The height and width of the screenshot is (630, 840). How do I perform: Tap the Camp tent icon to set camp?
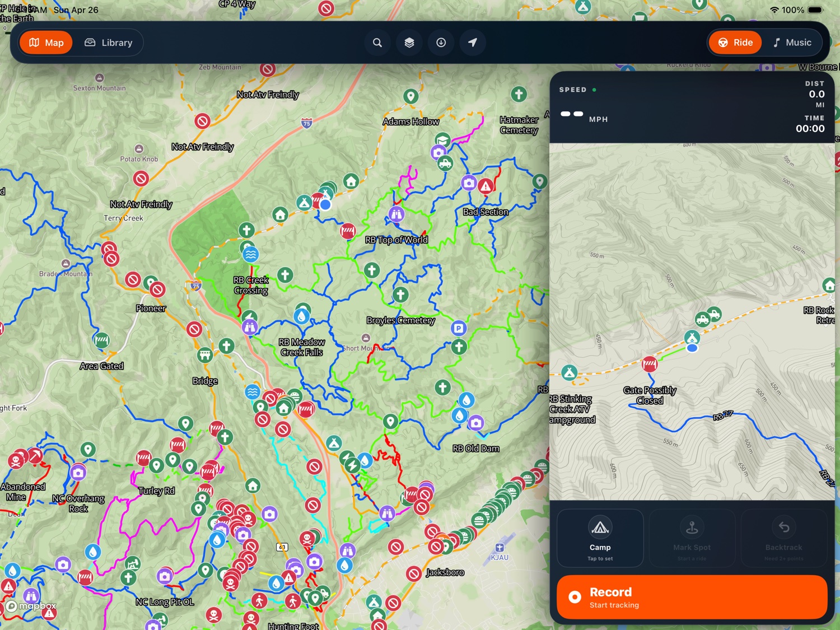(600, 528)
